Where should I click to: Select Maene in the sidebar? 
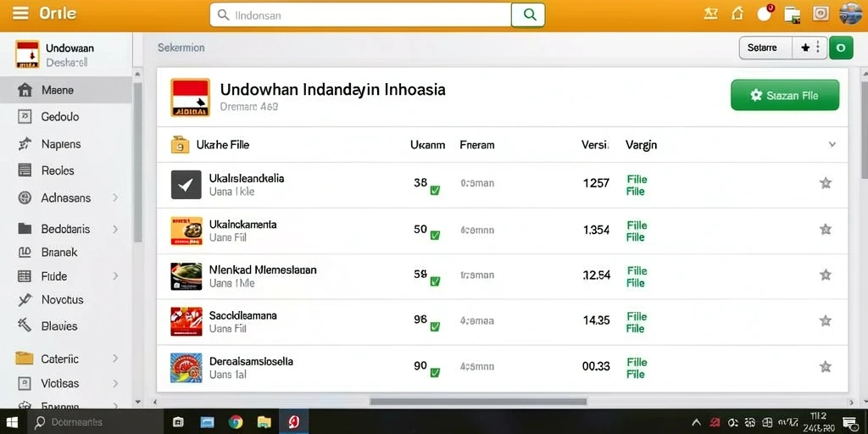click(66, 90)
